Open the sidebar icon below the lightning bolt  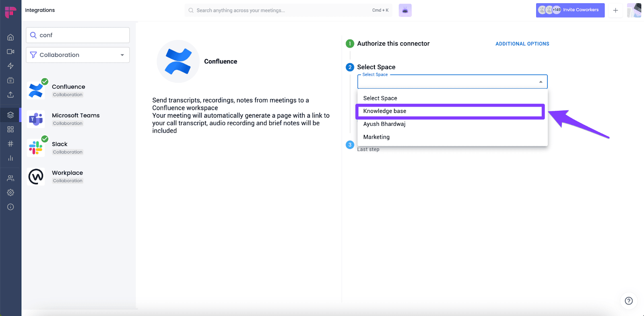pyautogui.click(x=10, y=80)
